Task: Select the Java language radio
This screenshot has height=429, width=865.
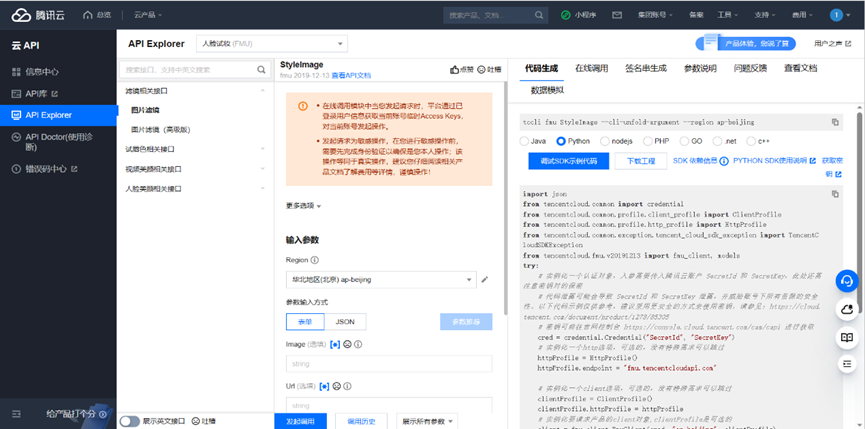Action: coord(524,141)
